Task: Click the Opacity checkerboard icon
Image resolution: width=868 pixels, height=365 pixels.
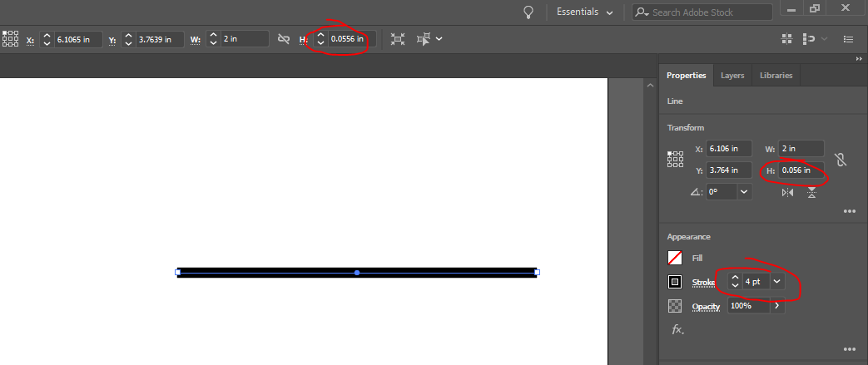Action: click(x=675, y=306)
